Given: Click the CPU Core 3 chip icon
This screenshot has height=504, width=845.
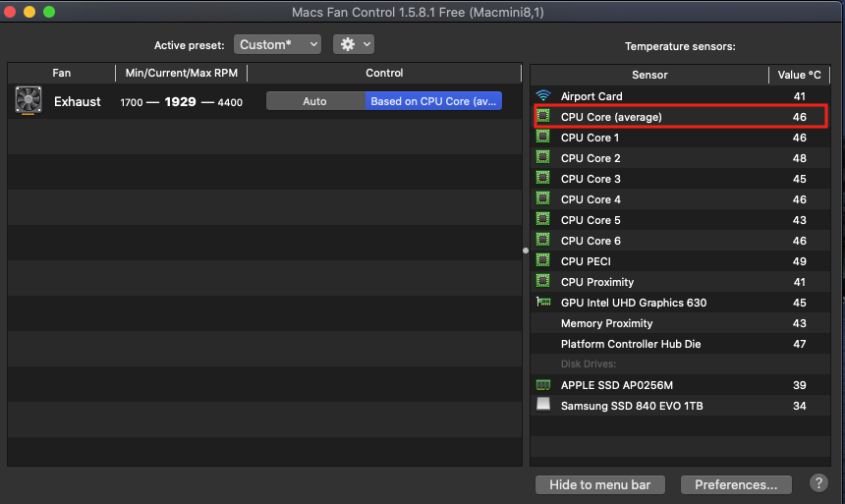Looking at the screenshot, I should pyautogui.click(x=543, y=178).
